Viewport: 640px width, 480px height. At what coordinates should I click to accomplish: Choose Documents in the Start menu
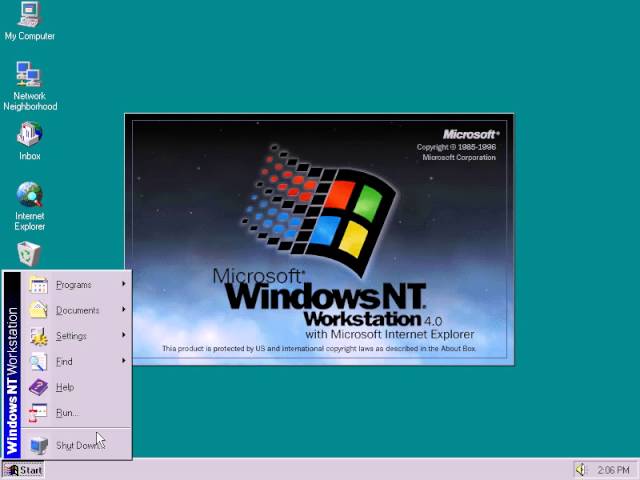click(x=76, y=310)
